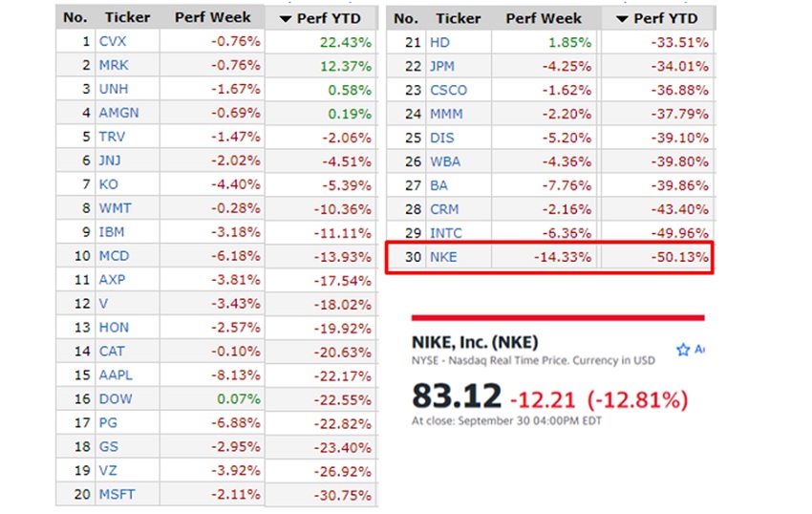Click the WMT ticker link
This screenshot has width=812, height=514.
pos(115,208)
